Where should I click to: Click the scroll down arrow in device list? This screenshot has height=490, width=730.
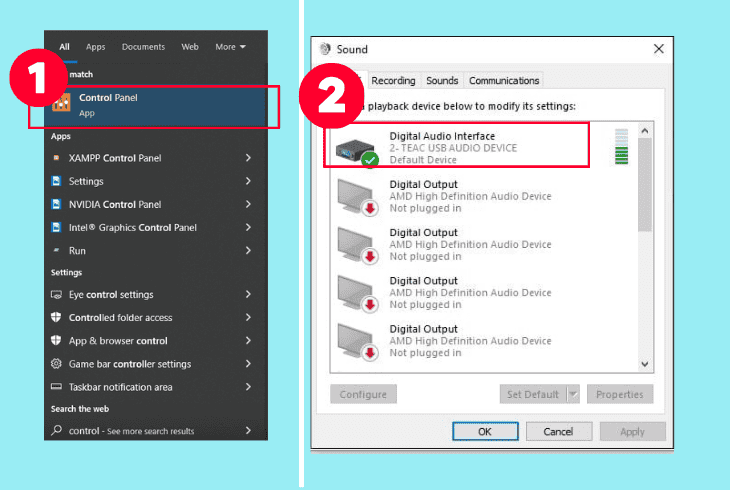[645, 364]
